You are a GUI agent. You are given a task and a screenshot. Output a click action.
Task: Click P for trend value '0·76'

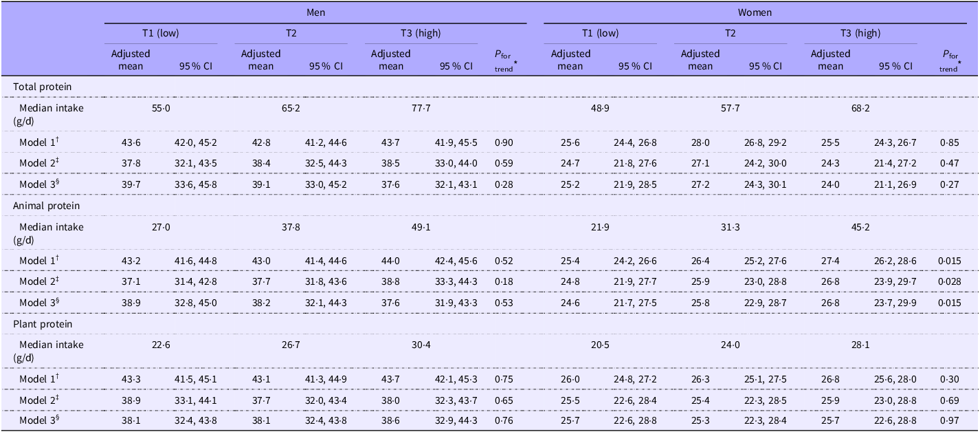(x=503, y=420)
